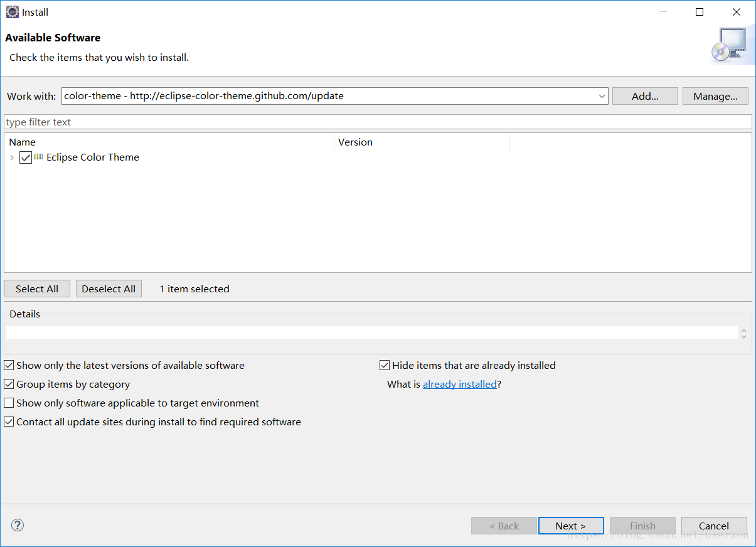Screen dimensions: 756x547
Task: Click the Version column header
Action: (422, 142)
